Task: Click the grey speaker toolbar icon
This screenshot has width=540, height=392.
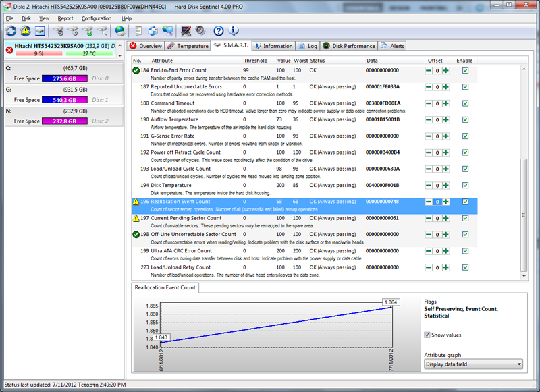Action: coord(200,31)
